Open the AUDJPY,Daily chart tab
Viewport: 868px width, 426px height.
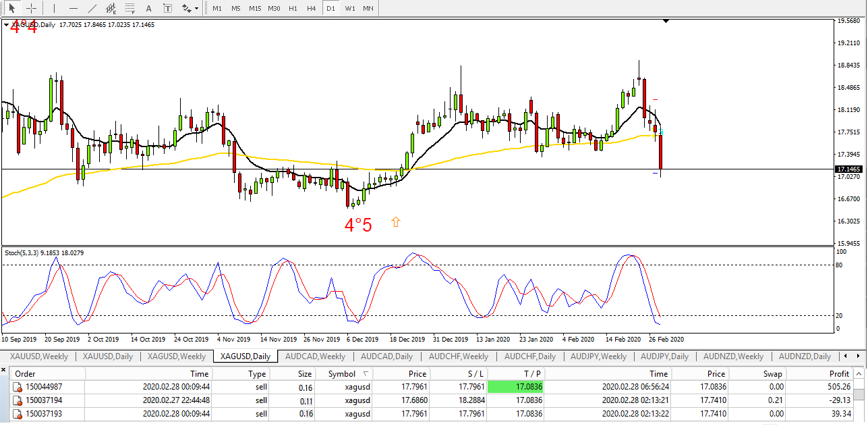664,356
